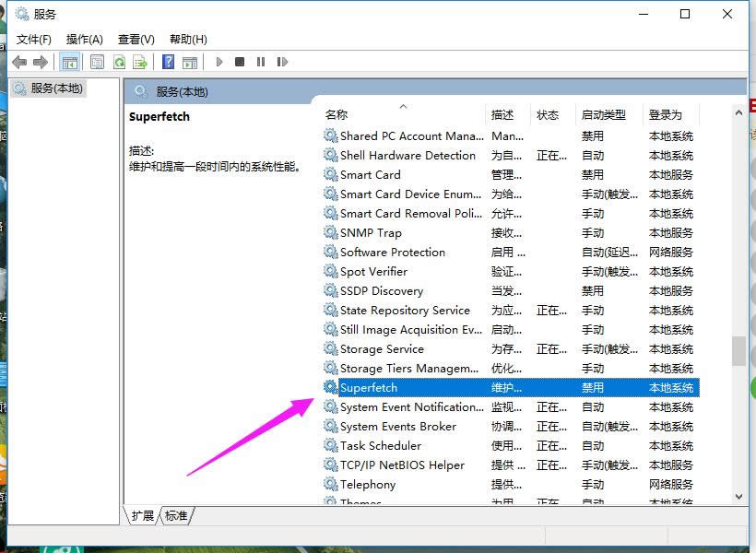Screen dimensions: 756x553
Task: Export the services list
Action: pyautogui.click(x=140, y=61)
